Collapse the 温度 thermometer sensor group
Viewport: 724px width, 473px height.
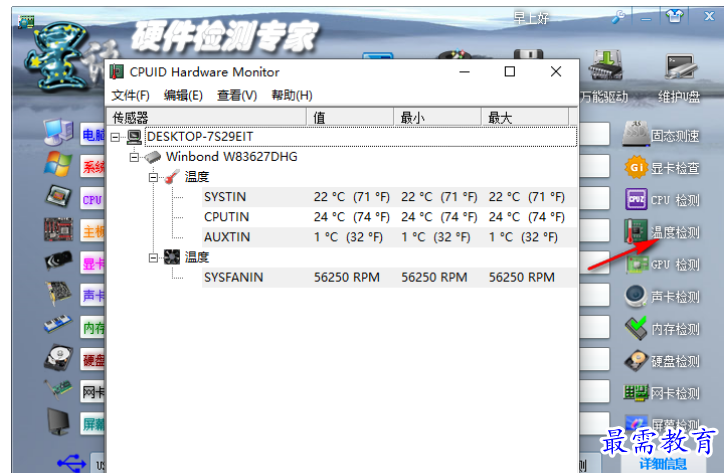tap(153, 177)
